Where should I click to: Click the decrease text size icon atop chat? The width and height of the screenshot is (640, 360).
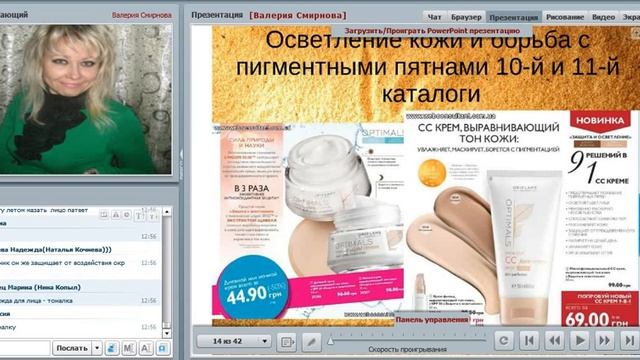pos(153,215)
